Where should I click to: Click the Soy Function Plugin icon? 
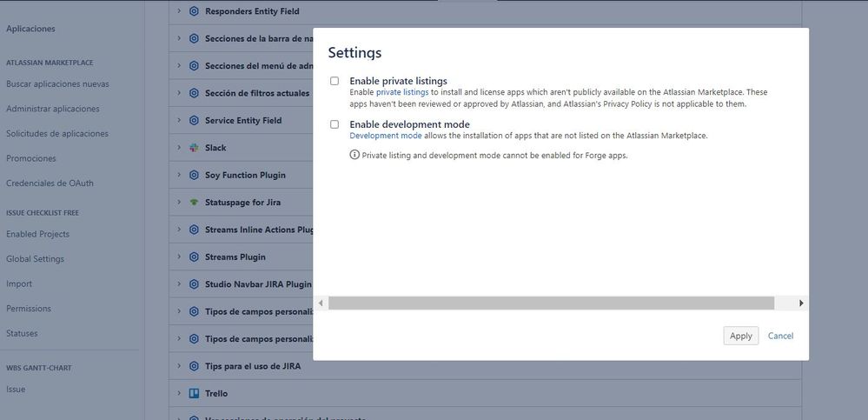click(194, 175)
